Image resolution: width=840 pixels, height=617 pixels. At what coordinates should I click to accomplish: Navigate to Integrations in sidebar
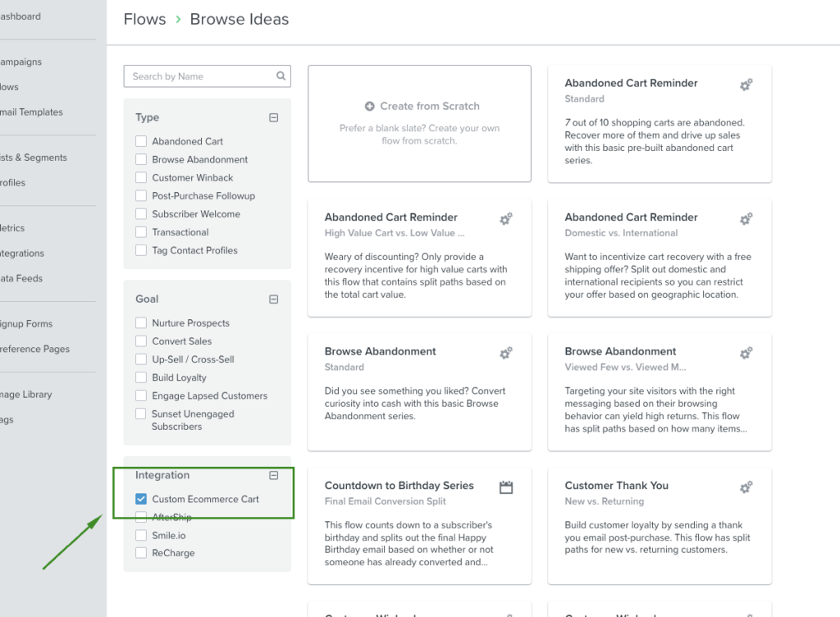pyautogui.click(x=22, y=254)
